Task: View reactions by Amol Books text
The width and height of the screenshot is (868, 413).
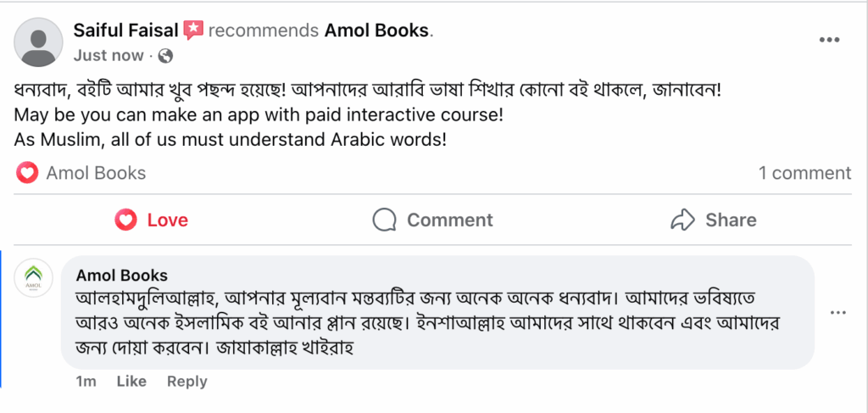Action: pyautogui.click(x=96, y=173)
